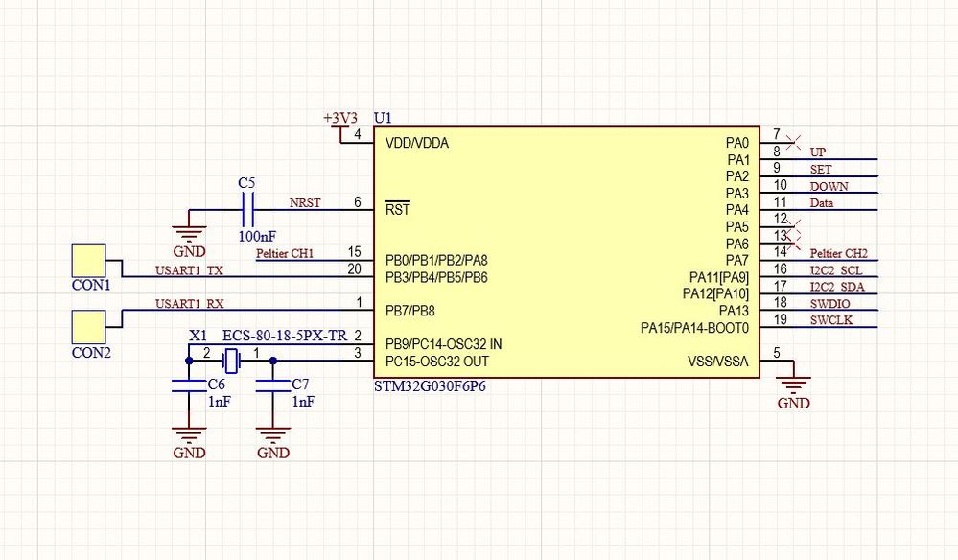This screenshot has width=958, height=560.
Task: Click wire junction dot above C6
Action: (x=189, y=361)
